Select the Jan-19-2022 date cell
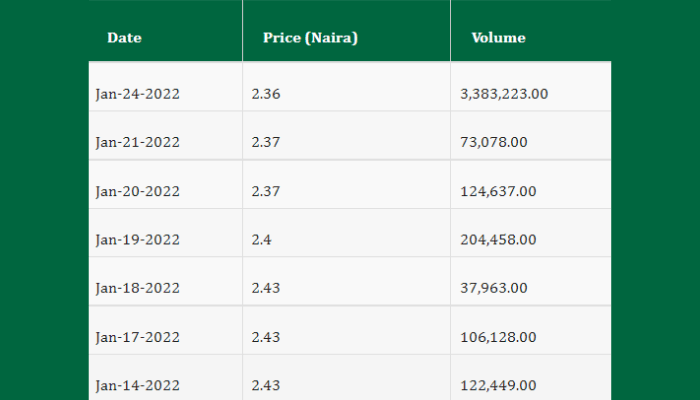 (x=138, y=239)
